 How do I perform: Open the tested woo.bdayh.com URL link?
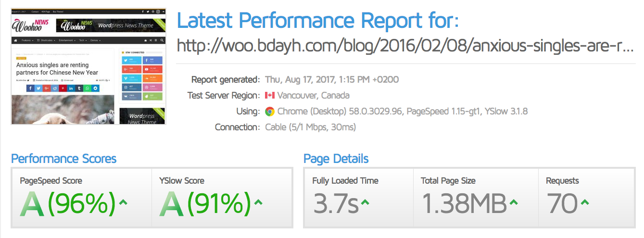point(405,46)
